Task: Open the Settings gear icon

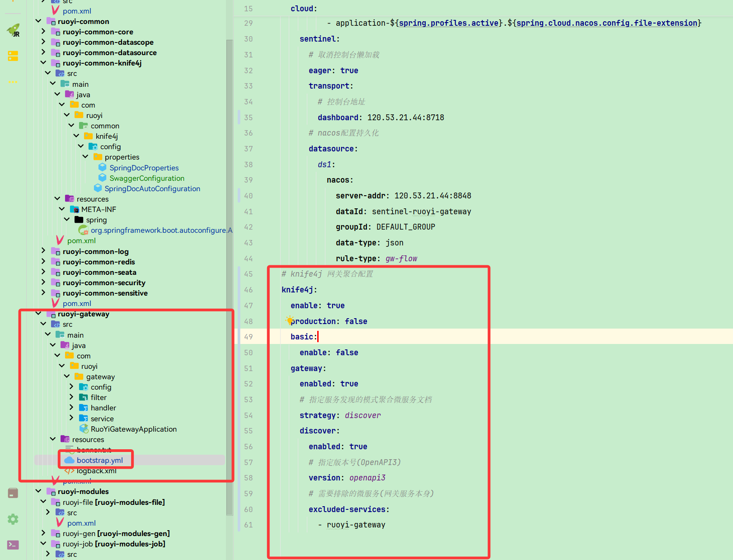Action: point(12,519)
